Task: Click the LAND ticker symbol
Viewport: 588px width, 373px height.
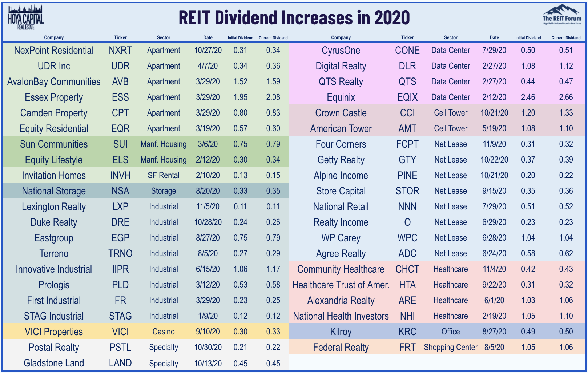Action: coord(120,363)
